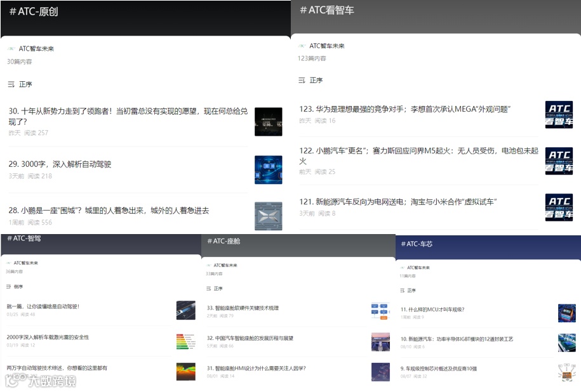Screen dimensions: 581x392
Task: Click ATC看智车 thumbnail of article 122
Action: point(559,161)
